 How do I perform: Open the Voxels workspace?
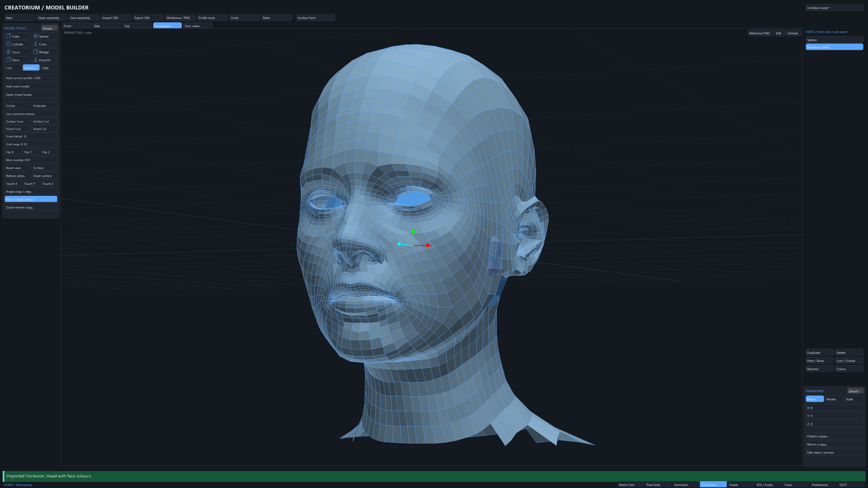click(741, 485)
